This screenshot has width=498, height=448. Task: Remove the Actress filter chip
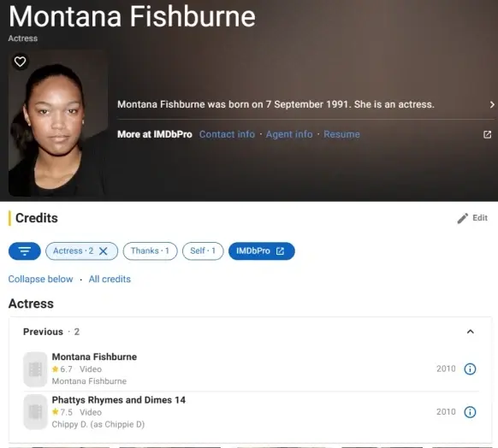(104, 251)
